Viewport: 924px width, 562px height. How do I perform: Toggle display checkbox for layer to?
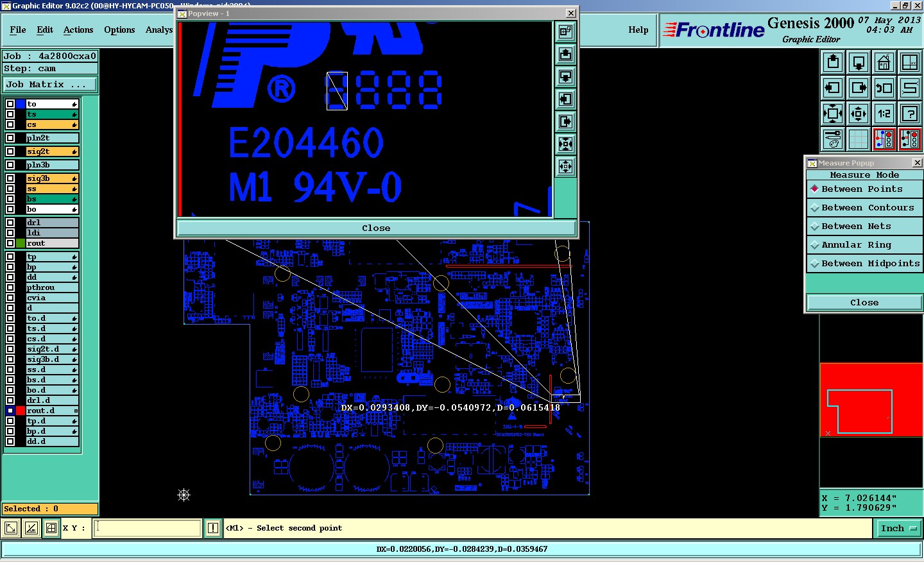tap(10, 104)
